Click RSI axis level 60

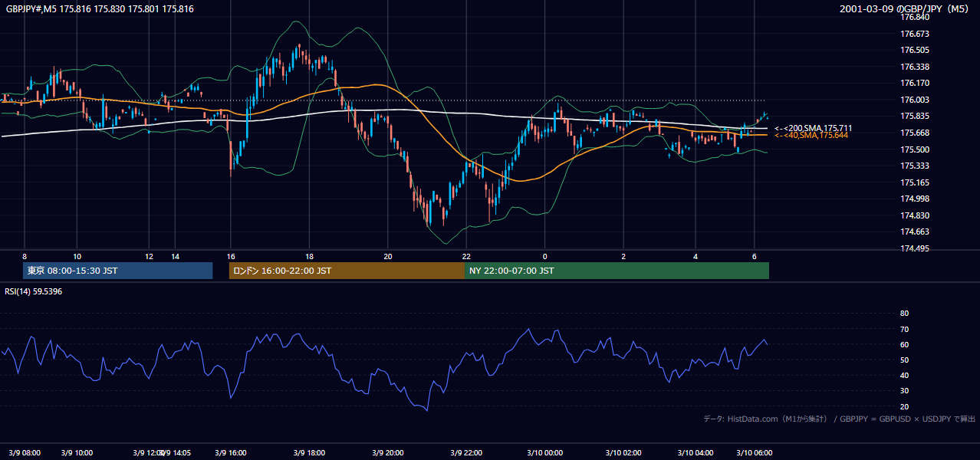point(904,344)
